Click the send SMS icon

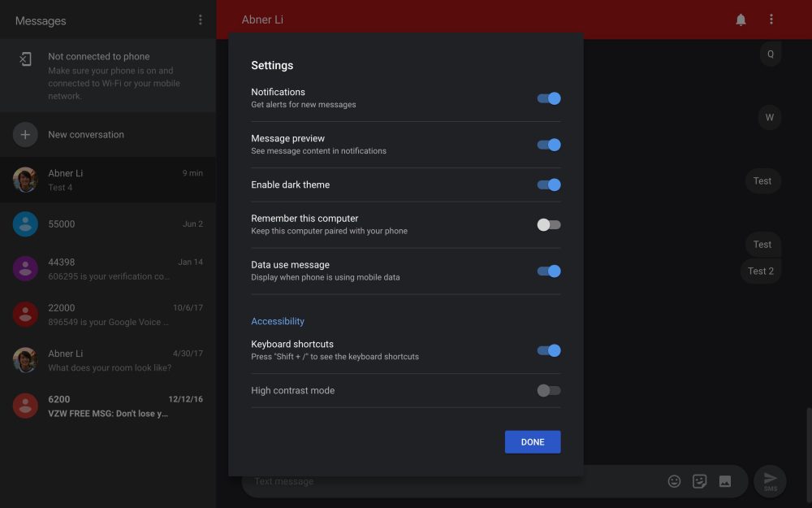(769, 480)
